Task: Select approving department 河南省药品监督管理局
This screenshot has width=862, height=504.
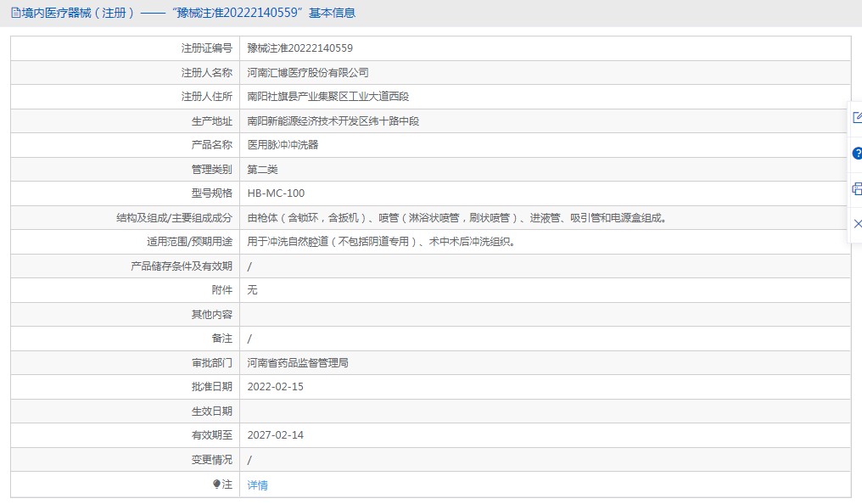Action: tap(298, 363)
